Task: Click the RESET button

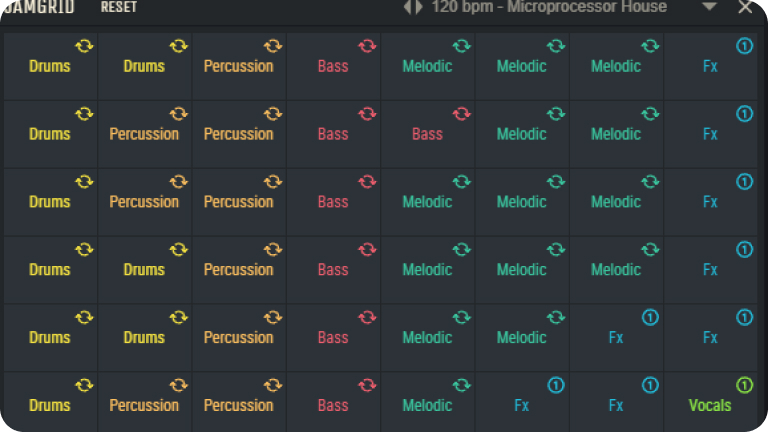Action: click(x=119, y=7)
